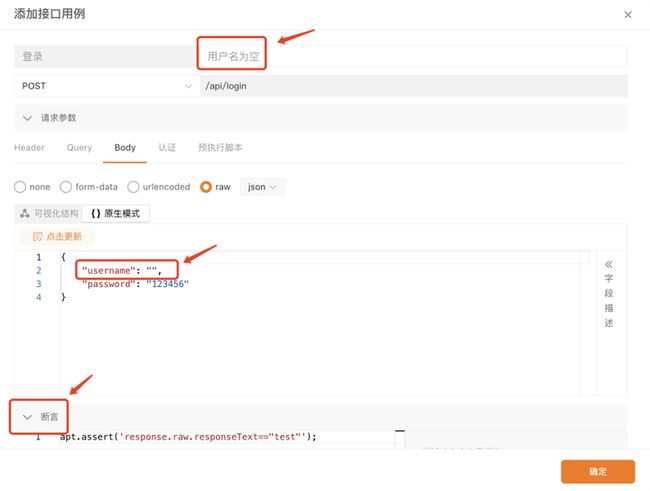650x491 pixels.
Task: Click the "password" line in the JSON editor
Action: [x=135, y=284]
